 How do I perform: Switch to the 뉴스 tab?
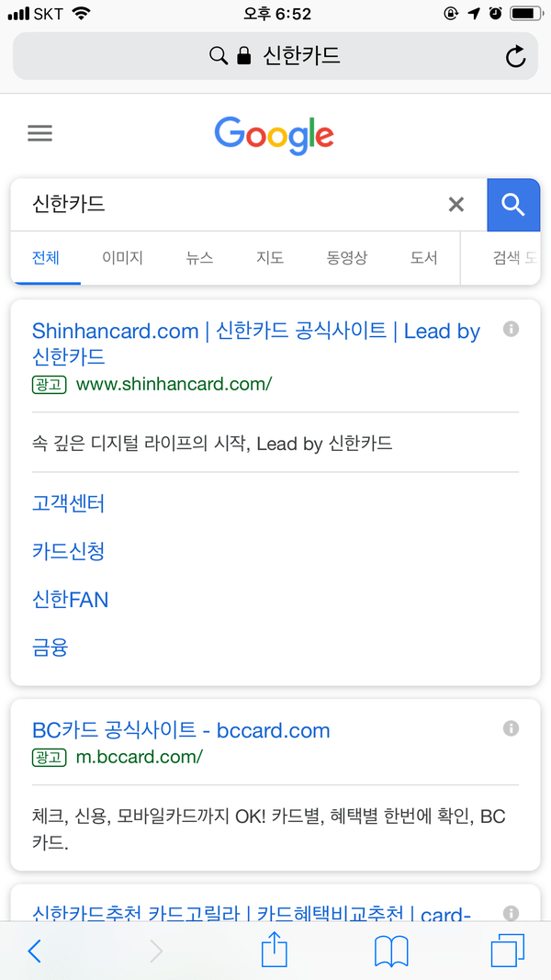tap(199, 258)
